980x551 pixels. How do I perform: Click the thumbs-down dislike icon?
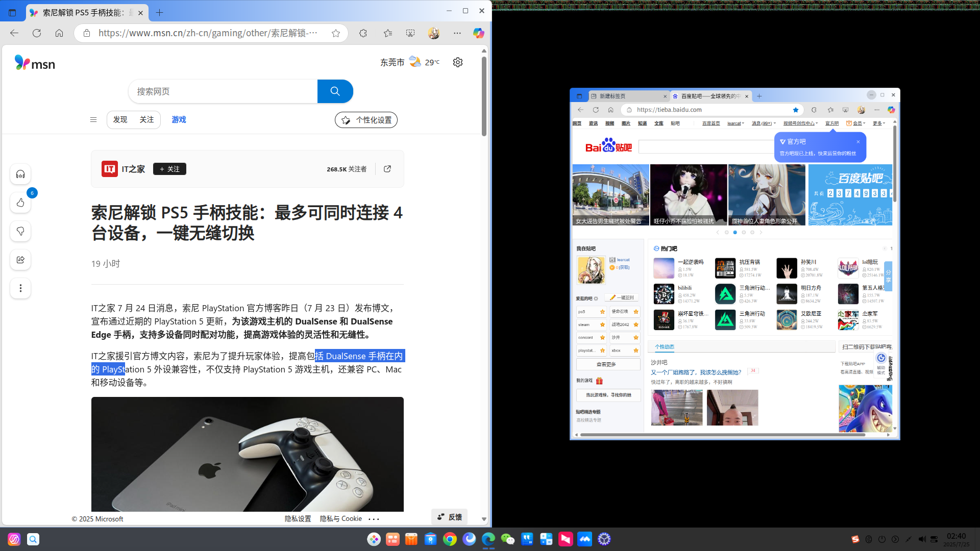pos(20,232)
